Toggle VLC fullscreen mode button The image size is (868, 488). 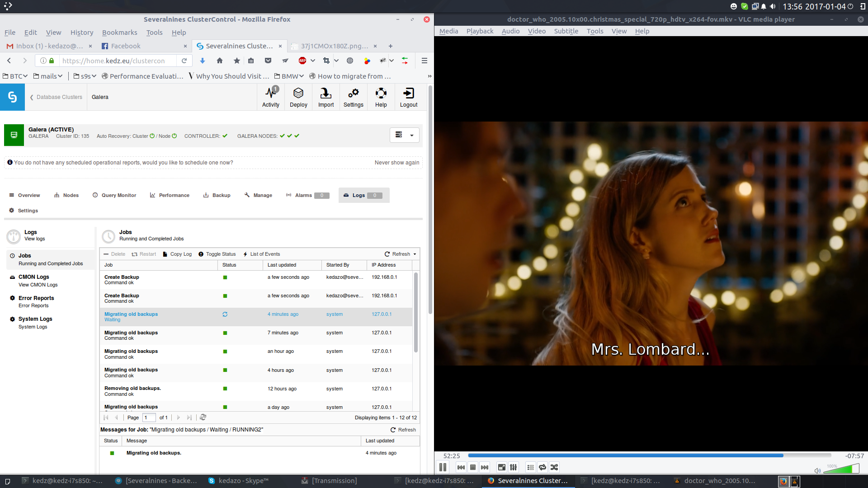502,467
